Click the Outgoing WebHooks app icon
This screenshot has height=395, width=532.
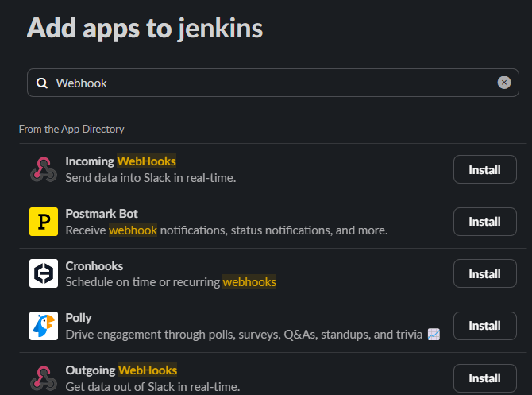[x=43, y=378]
